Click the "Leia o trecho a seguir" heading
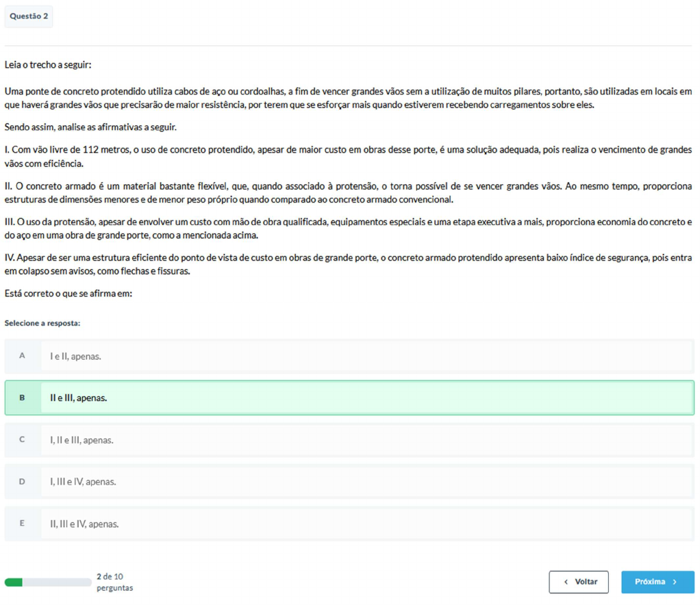This screenshot has height=605, width=700. (x=48, y=65)
